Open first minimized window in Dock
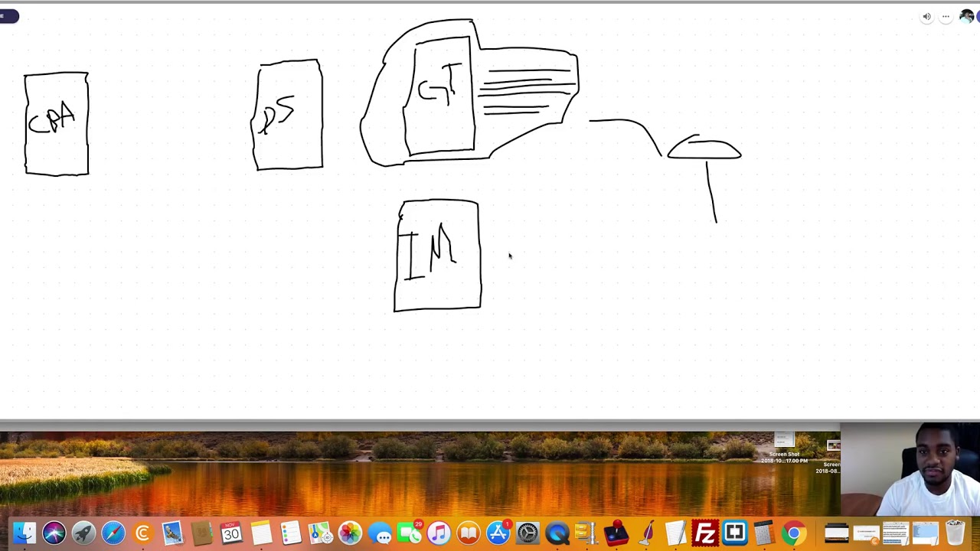 click(837, 533)
